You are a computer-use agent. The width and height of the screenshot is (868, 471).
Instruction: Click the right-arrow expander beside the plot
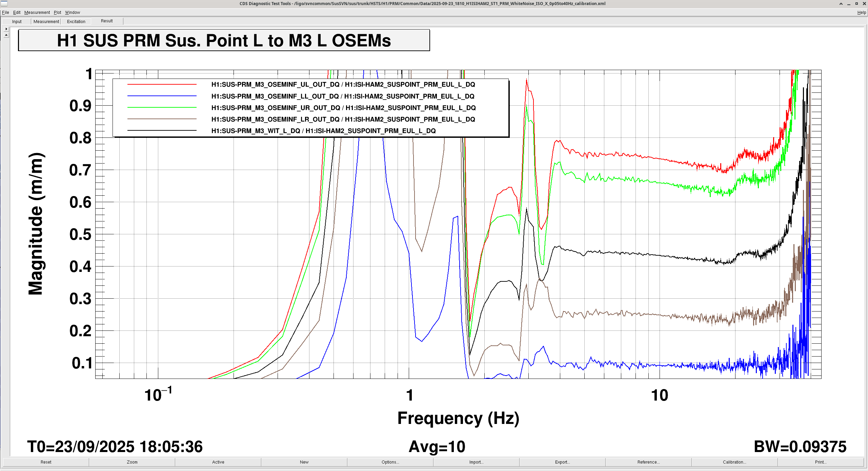(6, 29)
